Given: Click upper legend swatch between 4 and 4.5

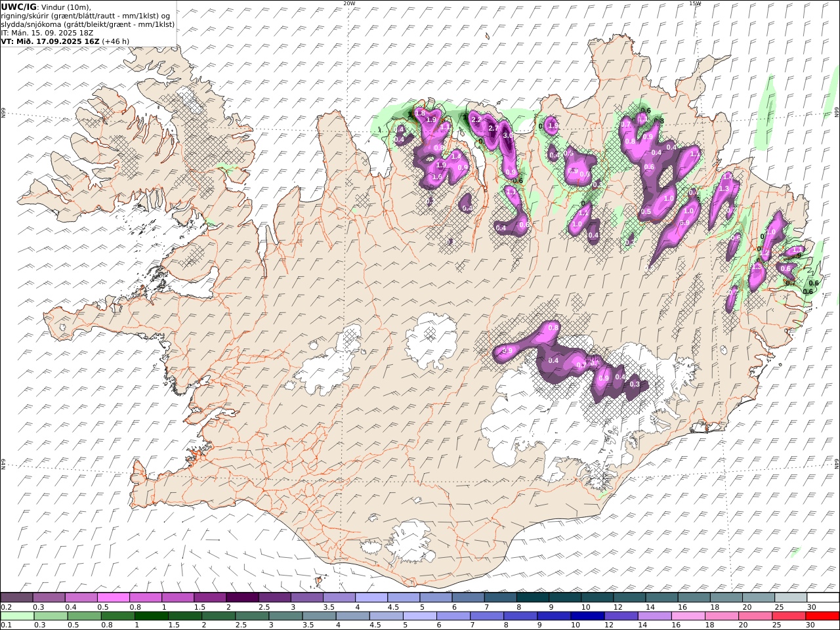Looking at the screenshot, I should point(371,598).
